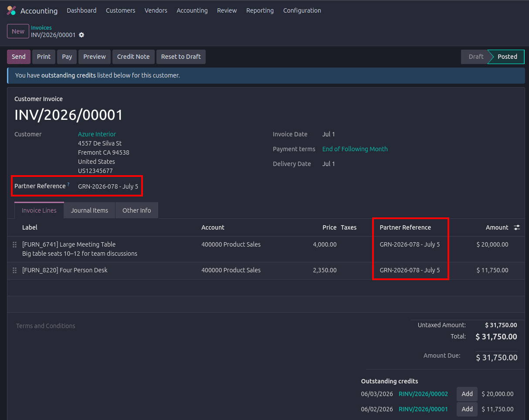Viewport: 529px width, 420px height.
Task: Open the column options adjust icon in Invoice Lines
Action: (x=517, y=227)
